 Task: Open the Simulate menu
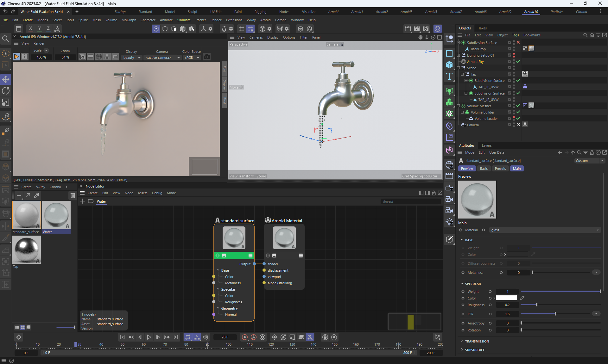(184, 20)
